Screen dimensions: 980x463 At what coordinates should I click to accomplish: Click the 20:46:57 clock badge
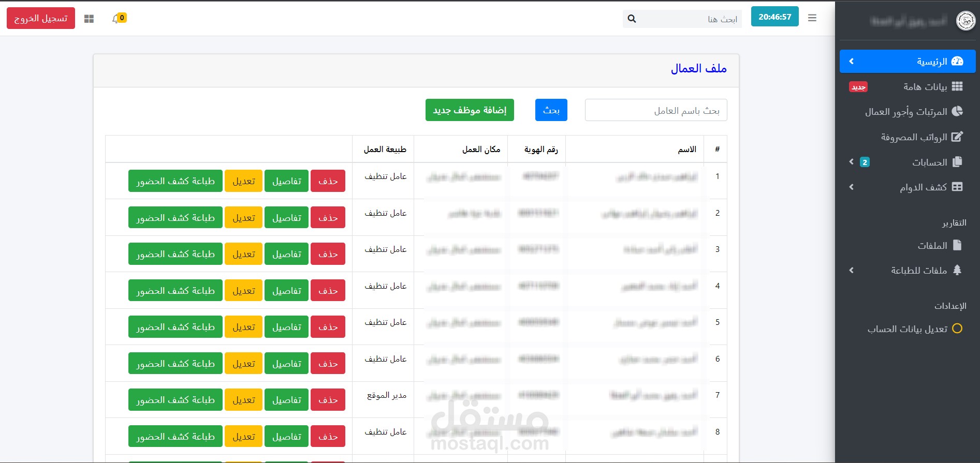[775, 17]
